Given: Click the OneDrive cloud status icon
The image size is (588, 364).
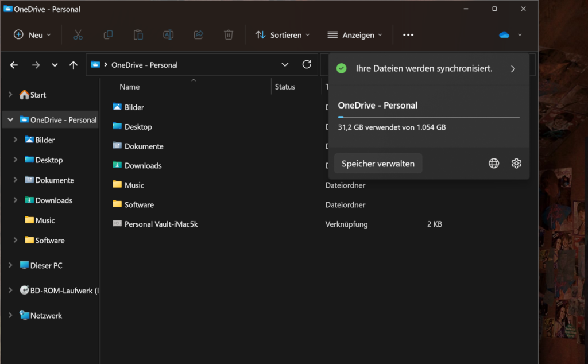Looking at the screenshot, I should pos(504,35).
